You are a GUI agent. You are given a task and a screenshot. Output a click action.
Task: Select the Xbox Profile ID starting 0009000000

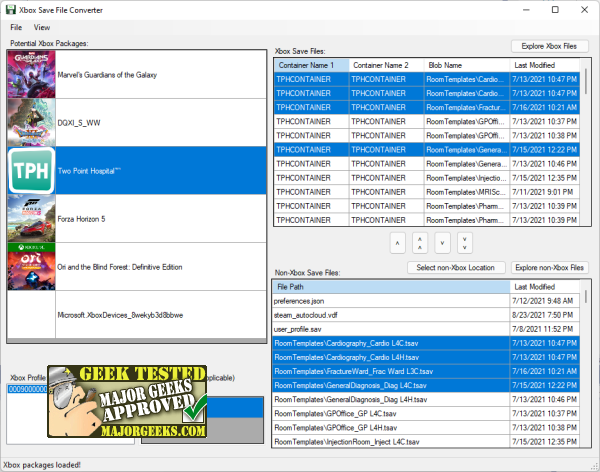tap(28, 389)
